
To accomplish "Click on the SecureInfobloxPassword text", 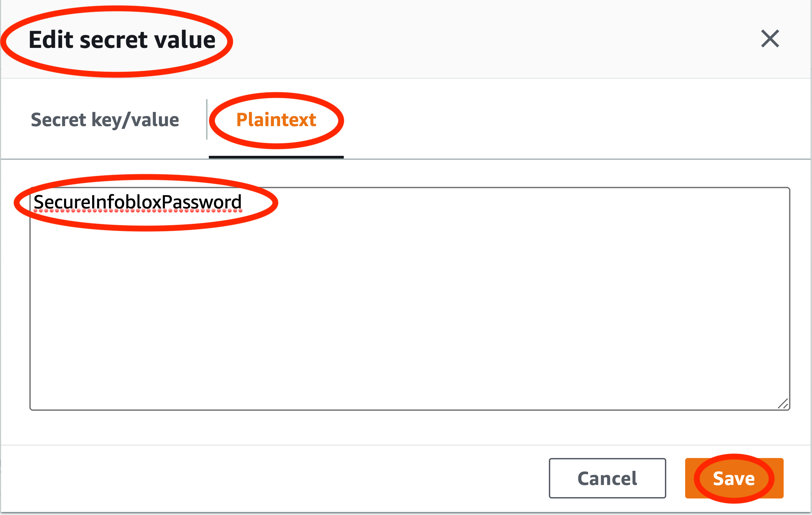I will pyautogui.click(x=138, y=202).
